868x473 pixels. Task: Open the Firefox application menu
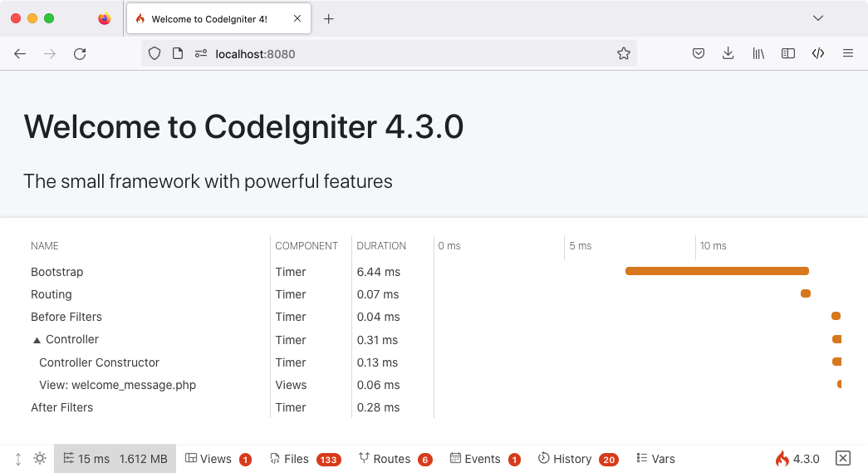pyautogui.click(x=848, y=54)
